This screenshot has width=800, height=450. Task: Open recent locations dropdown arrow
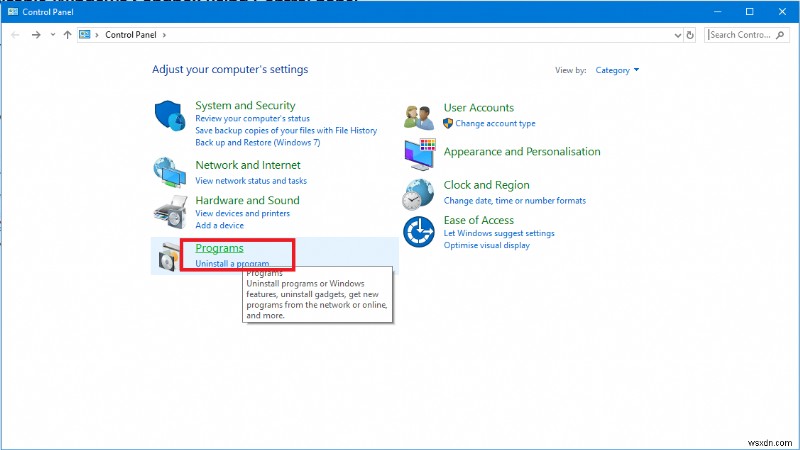(x=53, y=35)
